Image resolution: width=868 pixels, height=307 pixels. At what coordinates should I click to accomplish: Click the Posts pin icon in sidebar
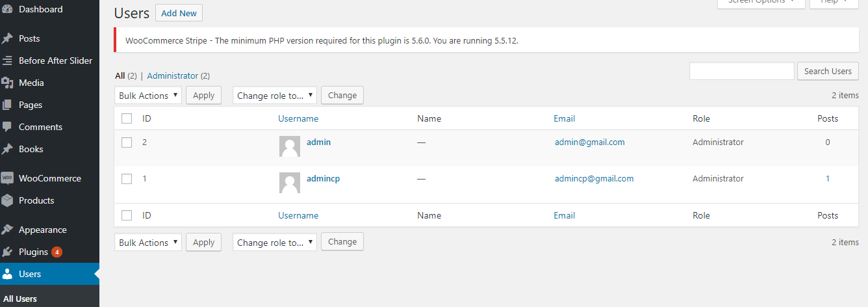point(8,38)
